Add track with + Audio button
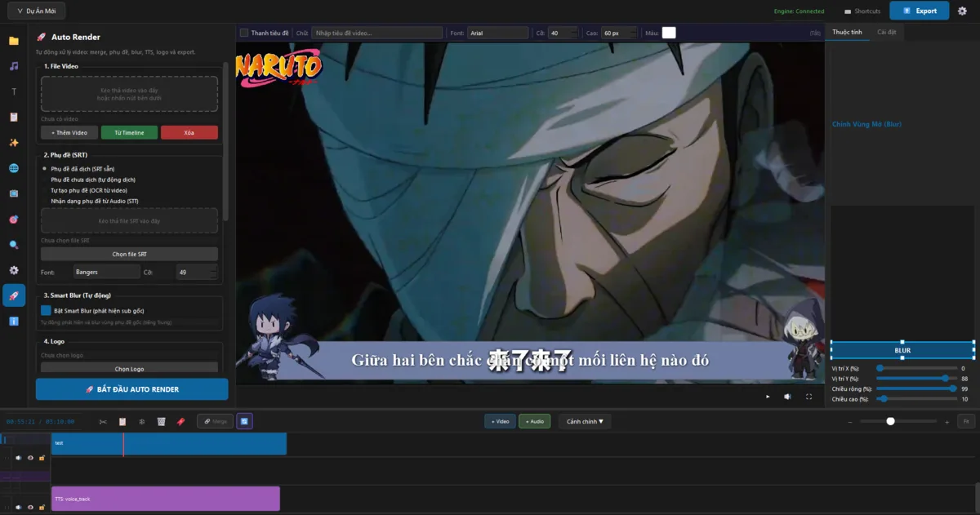The width and height of the screenshot is (980, 515). [x=534, y=421]
